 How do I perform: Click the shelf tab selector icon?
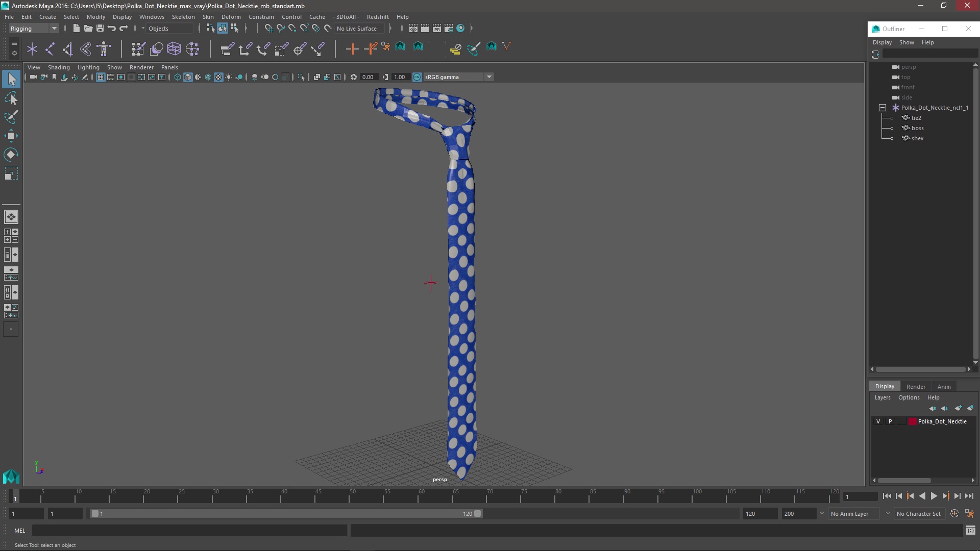click(14, 43)
